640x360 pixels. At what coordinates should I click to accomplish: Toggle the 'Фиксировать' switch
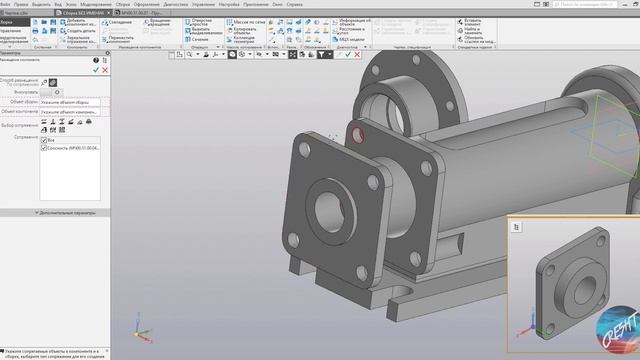tap(51, 92)
